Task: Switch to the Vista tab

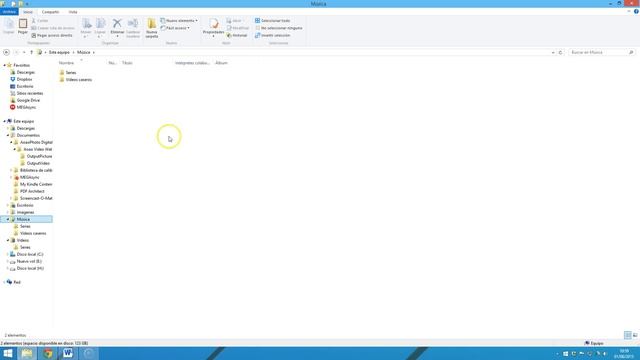Action: pos(73,12)
